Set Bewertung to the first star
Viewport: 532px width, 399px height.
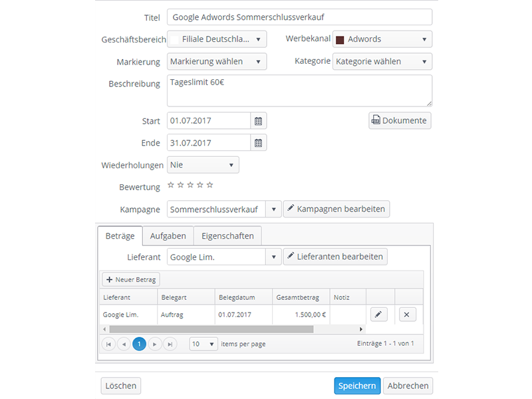[x=171, y=185]
